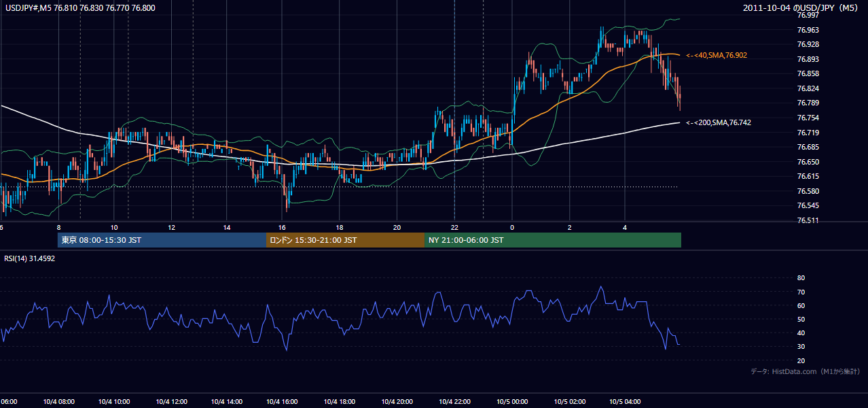Click price axis value 76.685
The height and width of the screenshot is (408, 868).
[x=808, y=147]
